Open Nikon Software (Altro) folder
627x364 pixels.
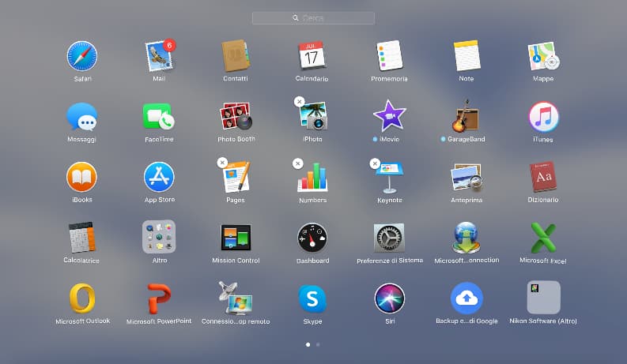pos(543,298)
